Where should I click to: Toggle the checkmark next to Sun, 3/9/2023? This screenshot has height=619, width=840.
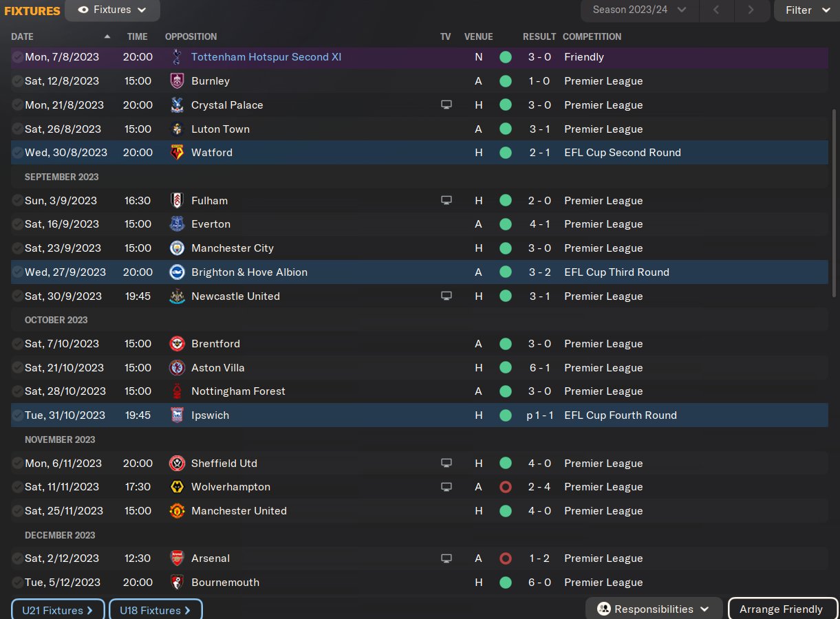point(17,201)
